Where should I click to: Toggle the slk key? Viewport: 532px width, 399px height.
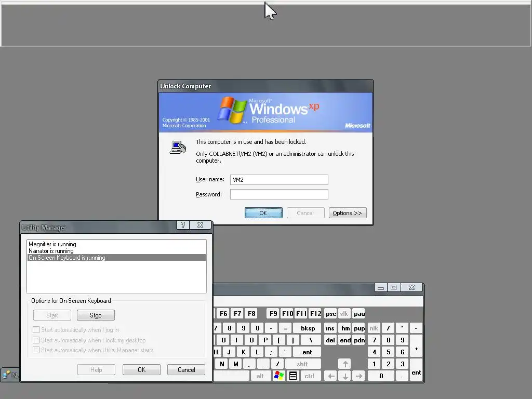coord(344,313)
